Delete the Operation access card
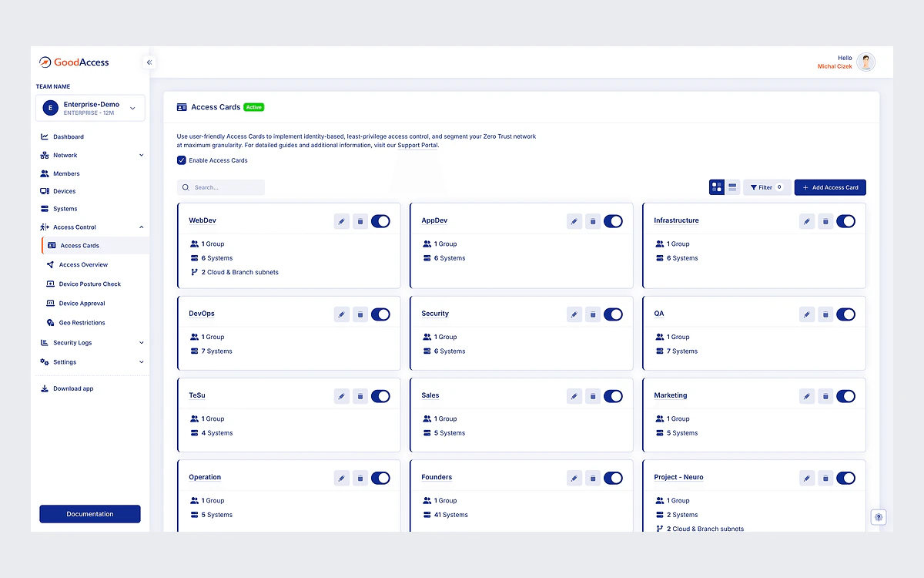 pyautogui.click(x=360, y=478)
